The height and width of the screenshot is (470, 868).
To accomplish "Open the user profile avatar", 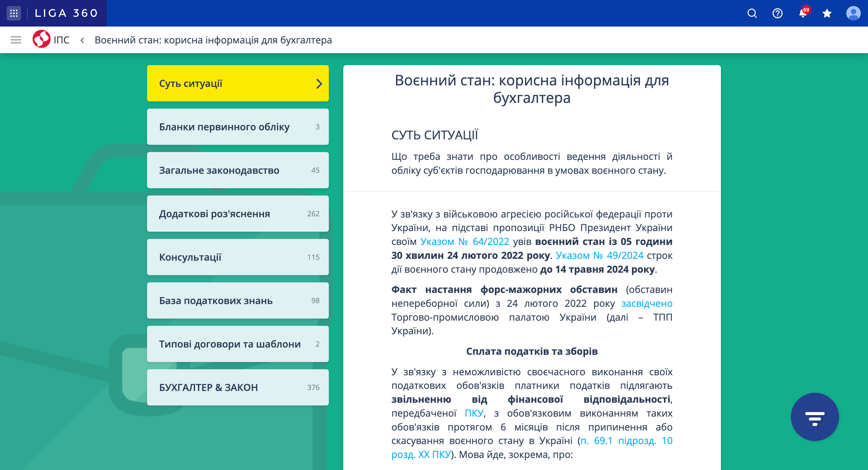I will pyautogui.click(x=853, y=13).
